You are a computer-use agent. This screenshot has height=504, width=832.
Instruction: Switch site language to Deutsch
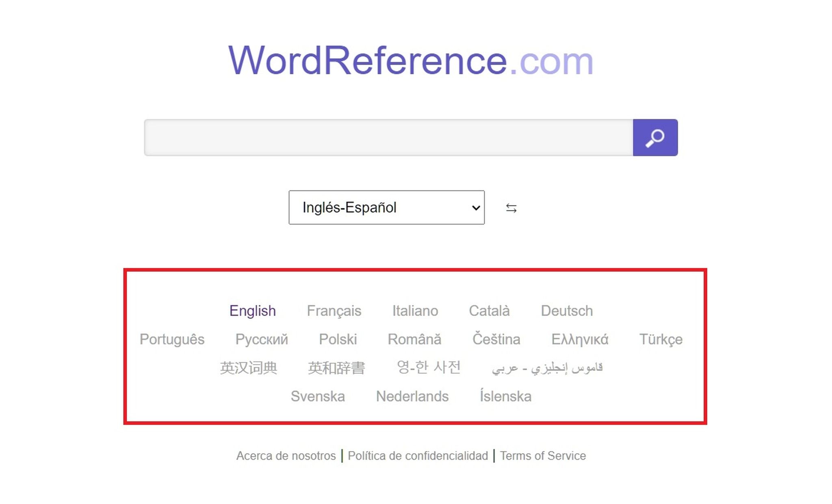[x=567, y=310]
